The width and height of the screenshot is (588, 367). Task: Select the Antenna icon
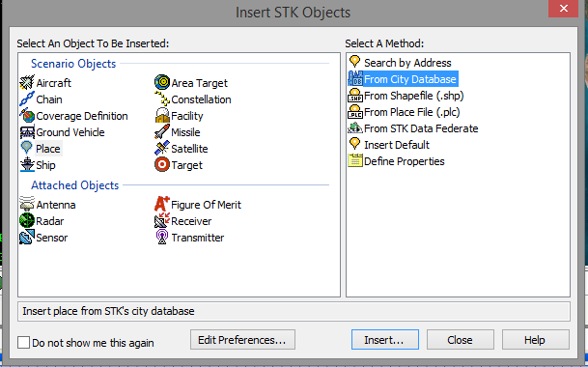(x=27, y=204)
